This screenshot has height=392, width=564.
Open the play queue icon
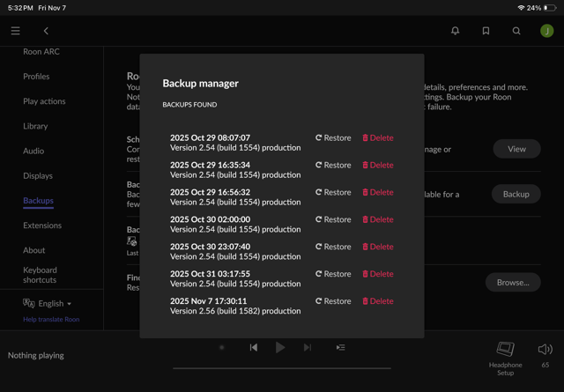point(340,347)
